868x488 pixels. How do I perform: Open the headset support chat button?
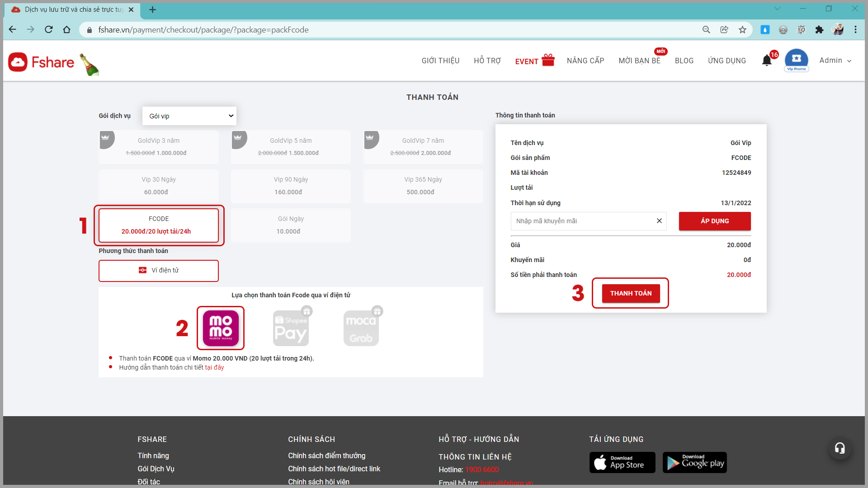(x=840, y=448)
